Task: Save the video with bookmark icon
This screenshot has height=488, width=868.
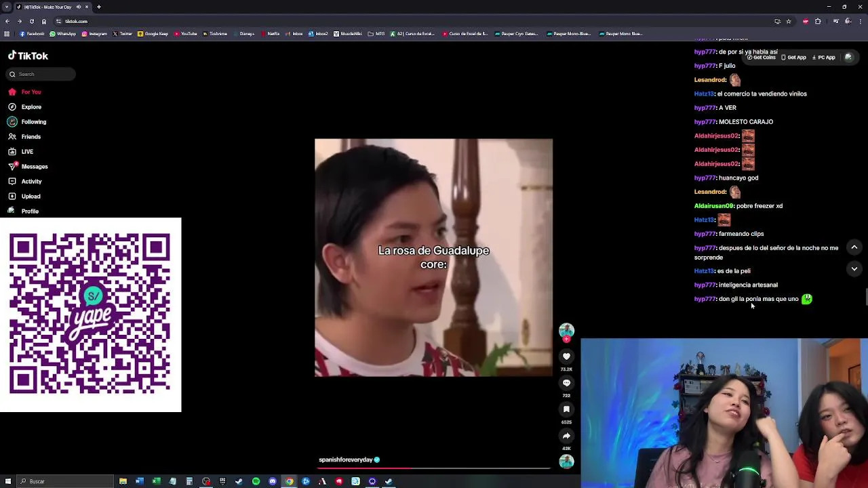Action: (566, 409)
